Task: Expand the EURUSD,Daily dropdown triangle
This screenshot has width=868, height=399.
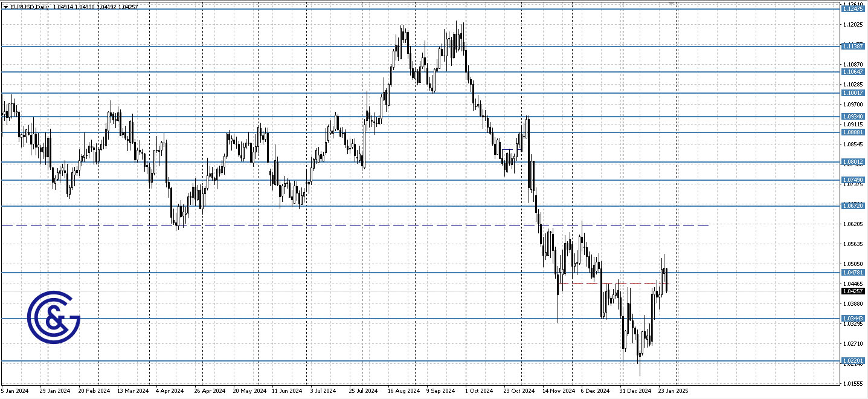Action: click(x=5, y=7)
